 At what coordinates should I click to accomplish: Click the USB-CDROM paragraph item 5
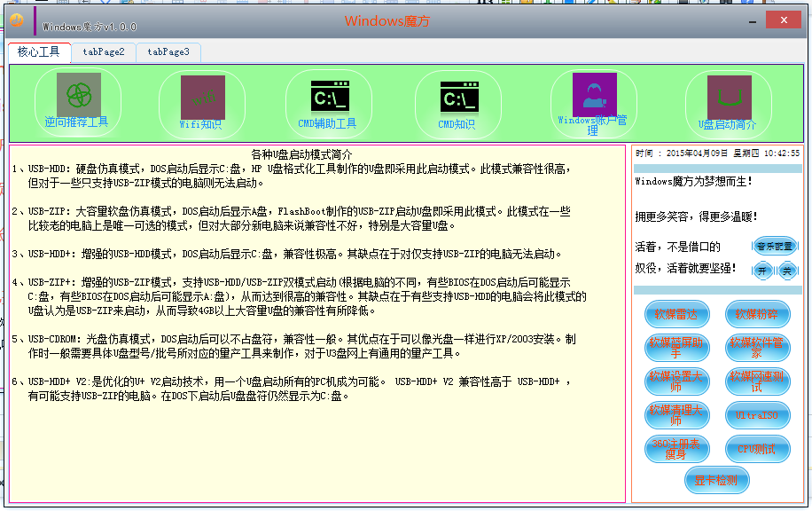[x=293, y=346]
